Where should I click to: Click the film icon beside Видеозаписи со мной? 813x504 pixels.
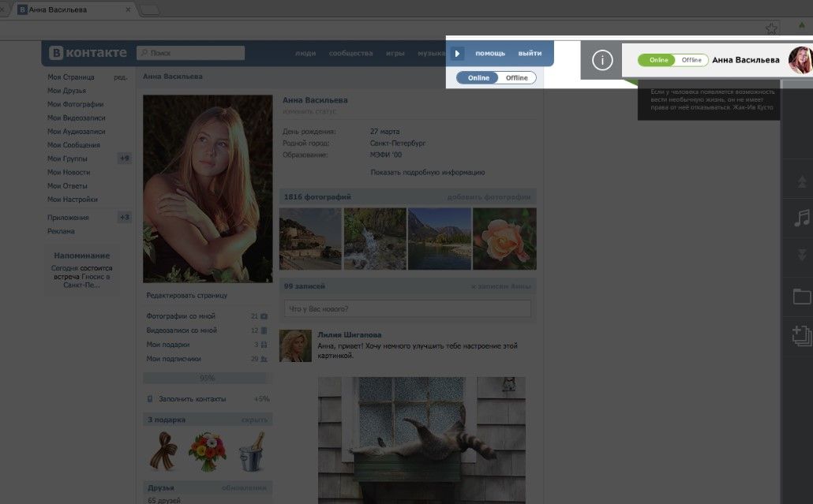tap(264, 330)
